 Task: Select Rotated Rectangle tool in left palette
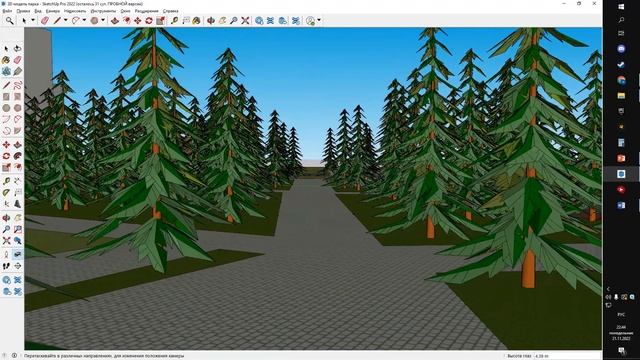click(18, 97)
